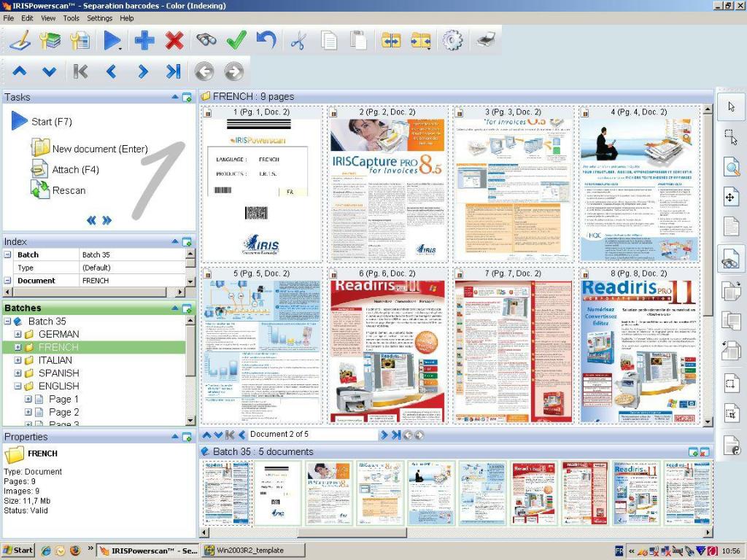Click the blue down arrow in the navigation toolbar
The image size is (747, 560).
click(49, 72)
